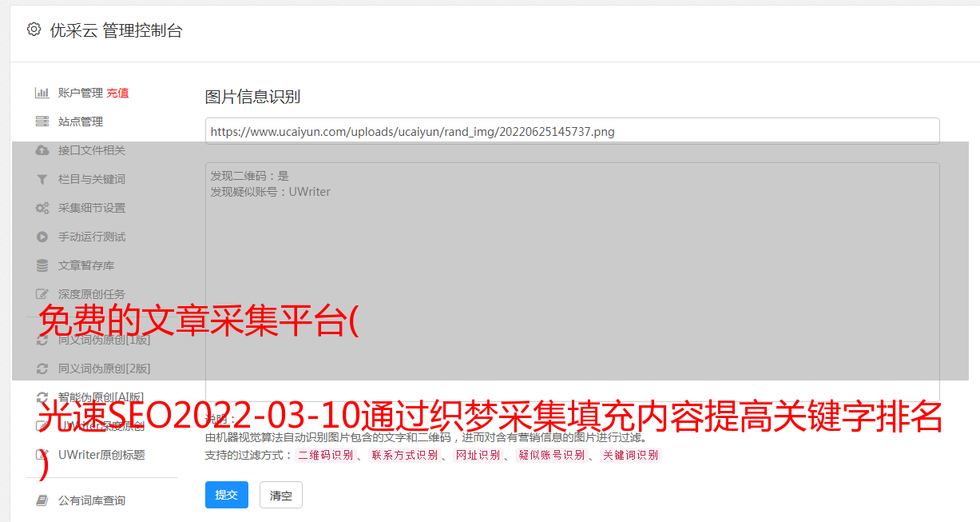Click the 优采云 管理控制台 title

(116, 30)
